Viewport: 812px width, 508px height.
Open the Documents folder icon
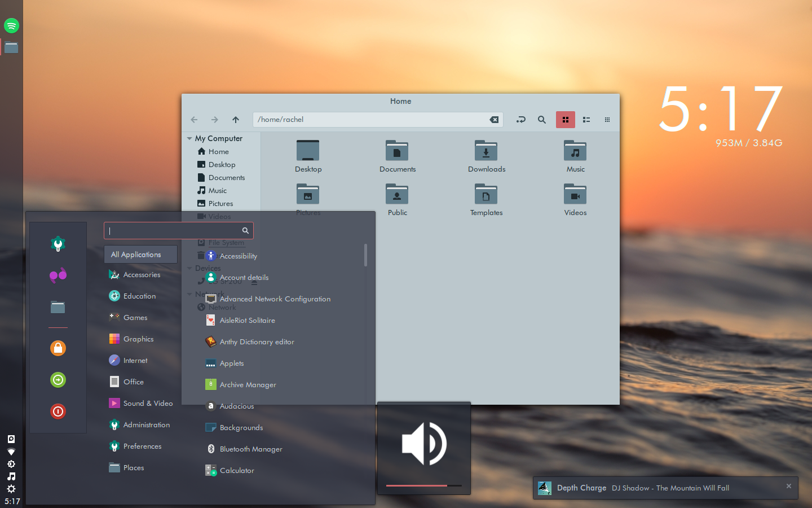click(x=397, y=151)
